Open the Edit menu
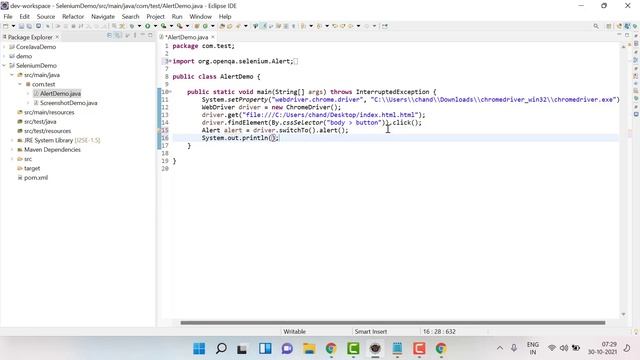 [x=24, y=17]
